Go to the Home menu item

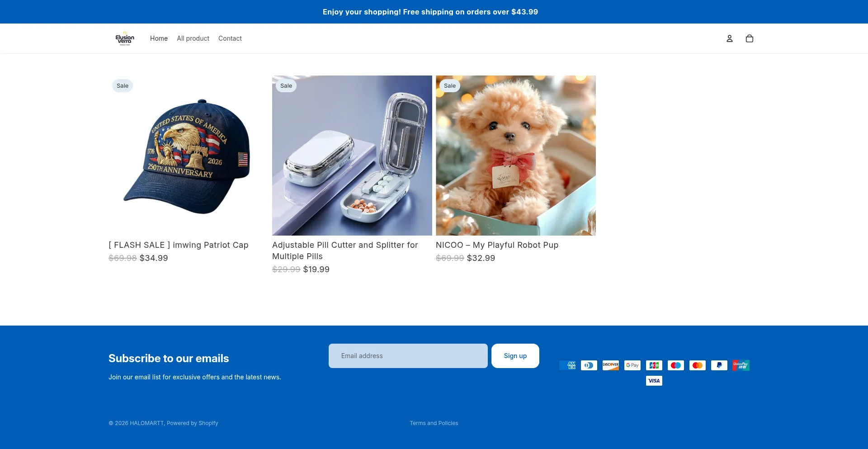pos(159,38)
